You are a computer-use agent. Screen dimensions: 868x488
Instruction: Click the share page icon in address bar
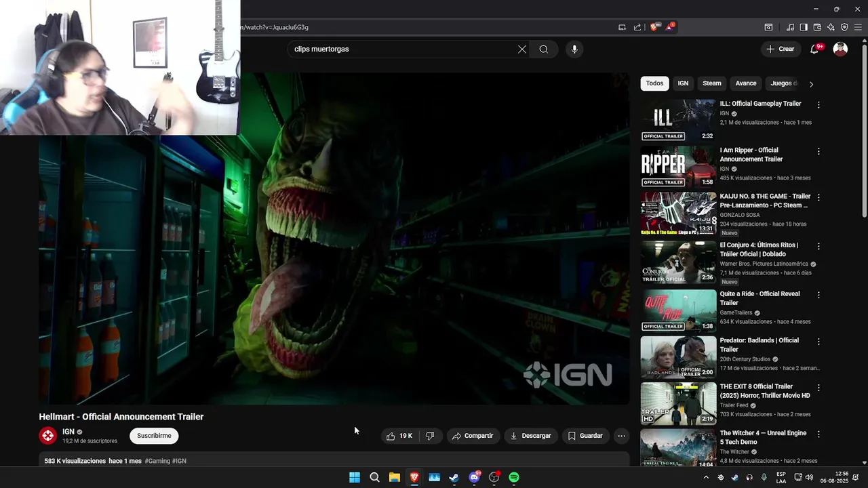(637, 27)
